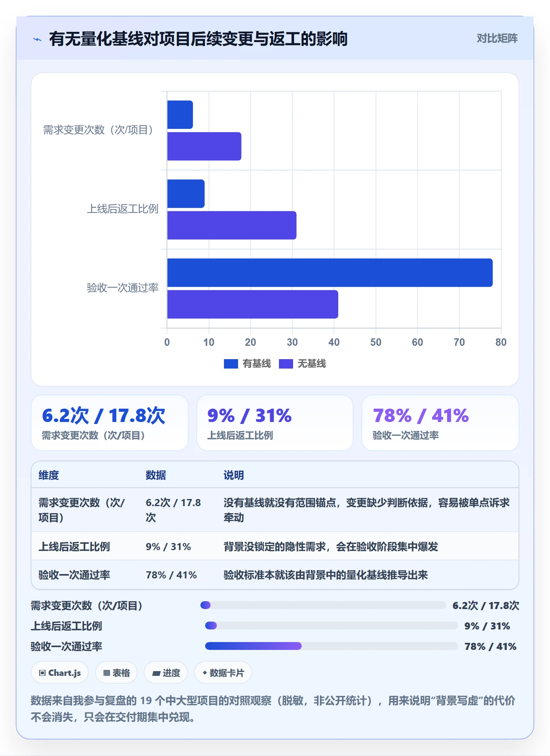The height and width of the screenshot is (756, 550).
Task: Click the 对比矩阵 label in header
Action: tap(497, 39)
